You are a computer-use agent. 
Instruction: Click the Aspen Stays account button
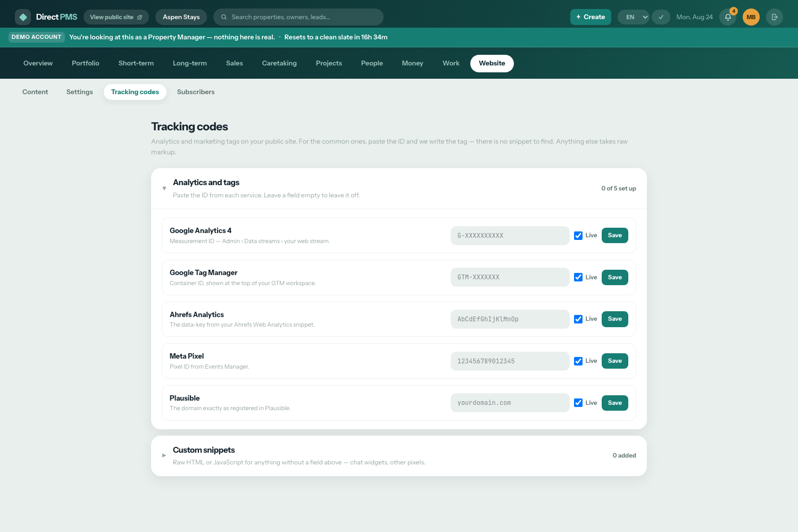coord(181,17)
